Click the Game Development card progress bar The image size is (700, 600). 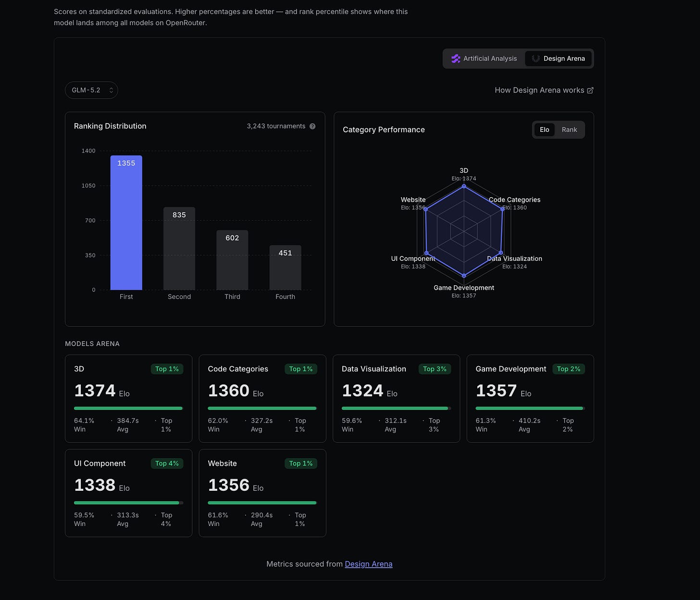click(x=530, y=409)
